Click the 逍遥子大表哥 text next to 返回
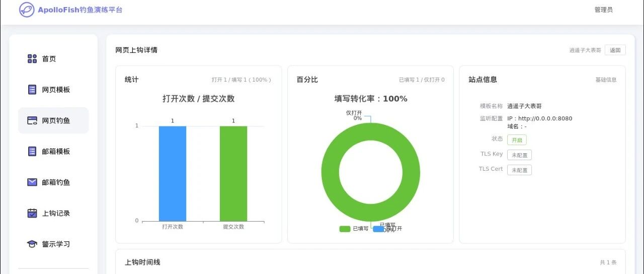644x274 pixels. [585, 50]
